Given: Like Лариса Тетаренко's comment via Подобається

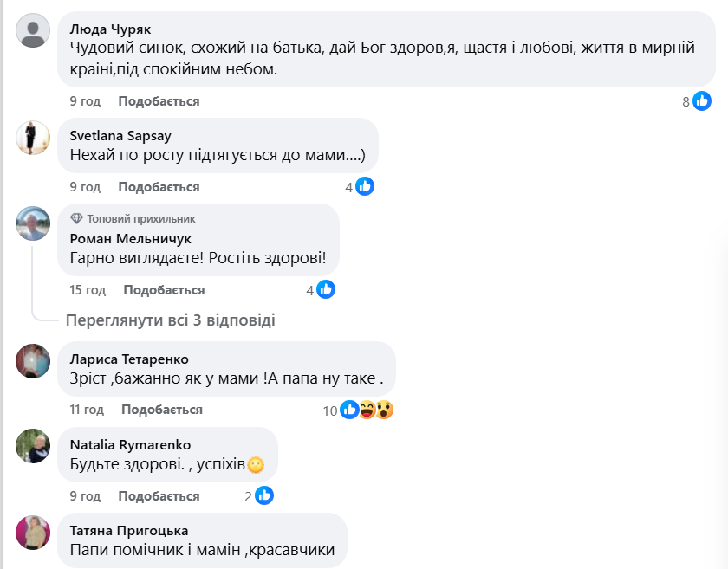Looking at the screenshot, I should point(162,410).
